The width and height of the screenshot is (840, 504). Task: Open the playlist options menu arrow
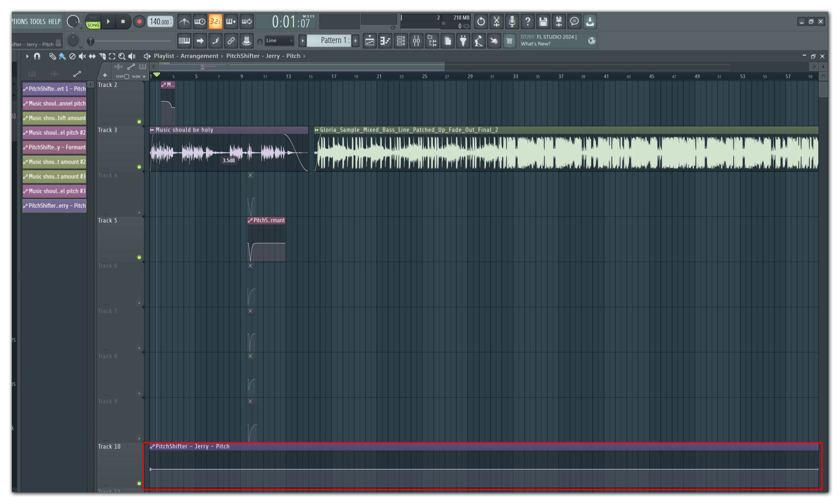click(27, 56)
